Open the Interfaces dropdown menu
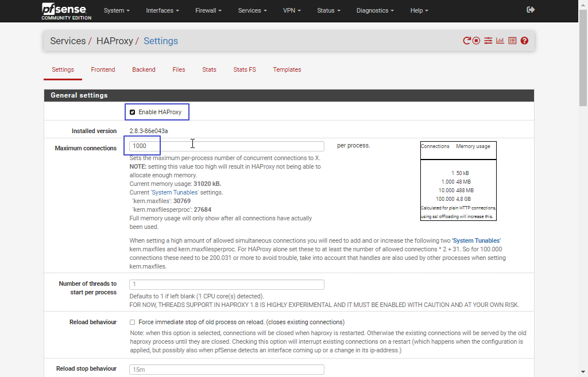Viewport: 588px width, 377px height. pos(163,10)
